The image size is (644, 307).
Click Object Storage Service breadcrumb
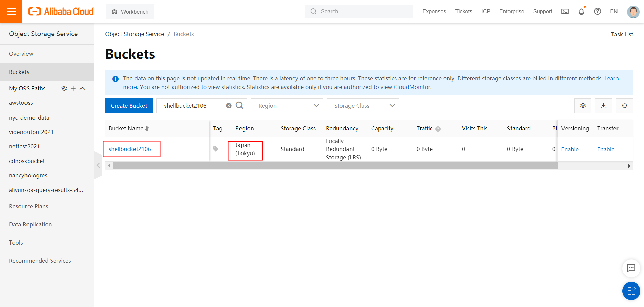[x=135, y=34]
